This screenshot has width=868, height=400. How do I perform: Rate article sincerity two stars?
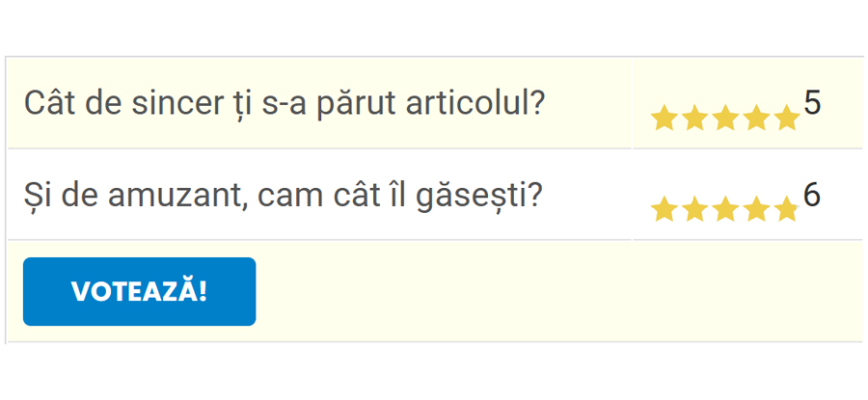pos(694,119)
